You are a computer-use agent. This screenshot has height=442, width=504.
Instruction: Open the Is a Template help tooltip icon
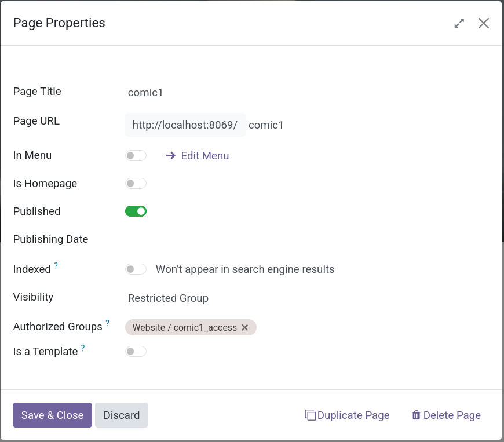82,347
